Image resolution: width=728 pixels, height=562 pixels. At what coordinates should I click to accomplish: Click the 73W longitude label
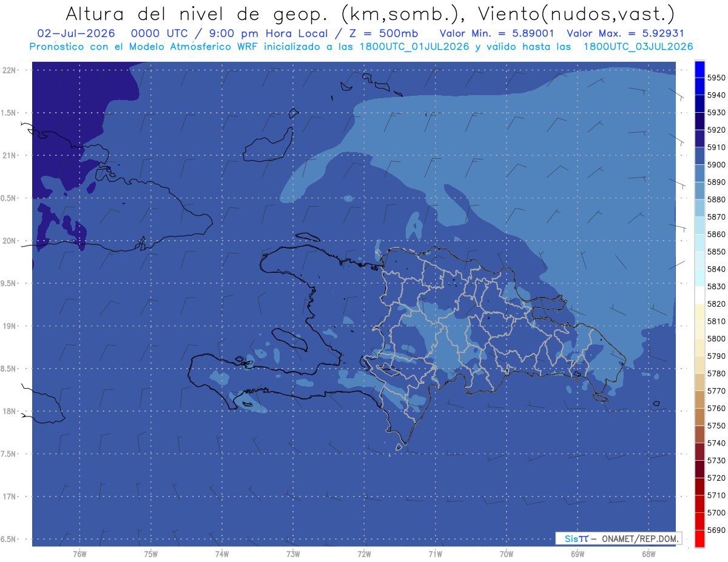(x=293, y=554)
